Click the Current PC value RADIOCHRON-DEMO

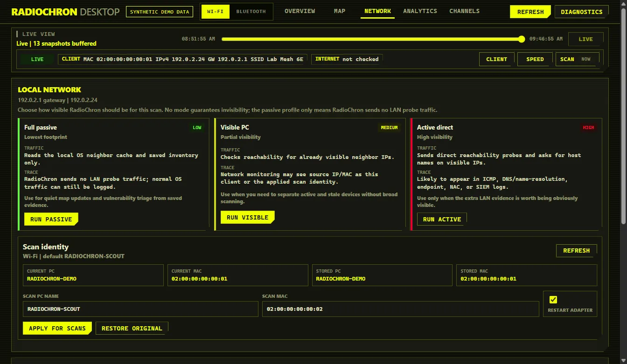point(51,279)
